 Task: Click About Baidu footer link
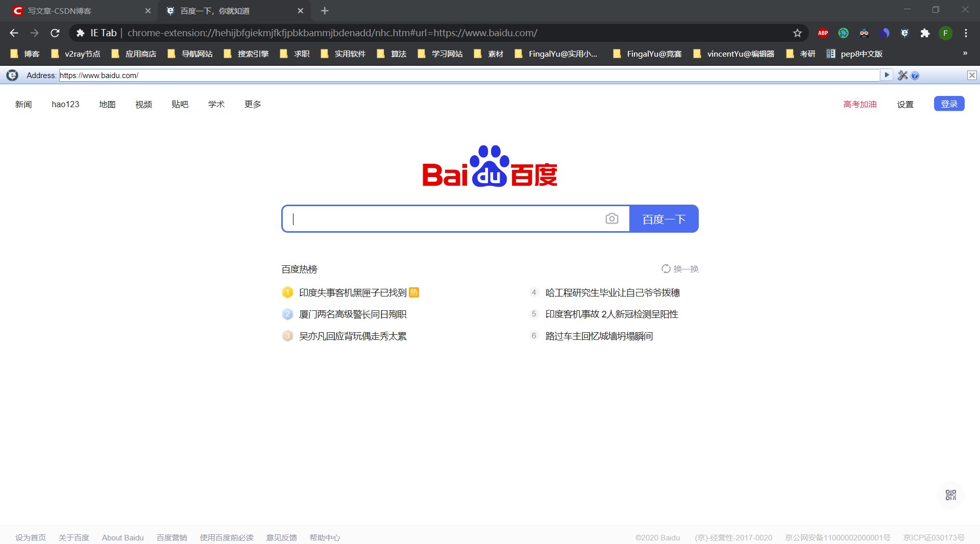(122, 537)
